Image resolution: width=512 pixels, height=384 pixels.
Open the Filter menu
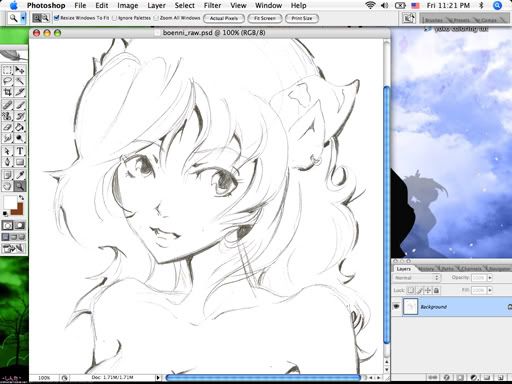(x=212, y=5)
